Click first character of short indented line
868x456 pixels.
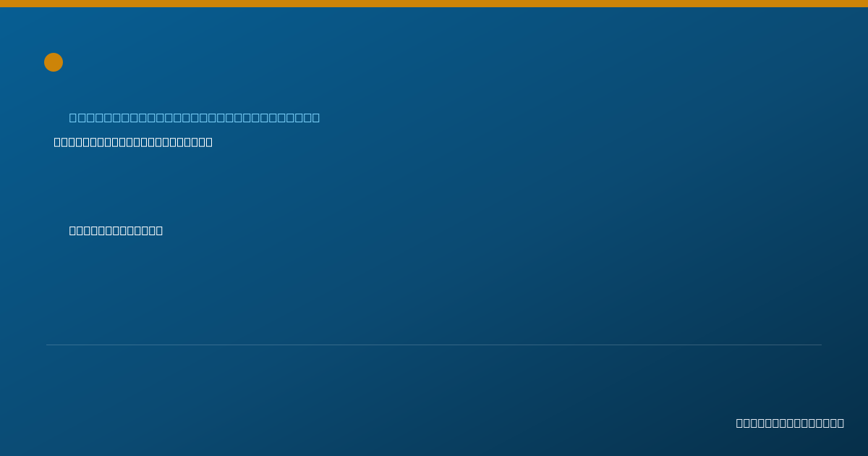(x=73, y=230)
